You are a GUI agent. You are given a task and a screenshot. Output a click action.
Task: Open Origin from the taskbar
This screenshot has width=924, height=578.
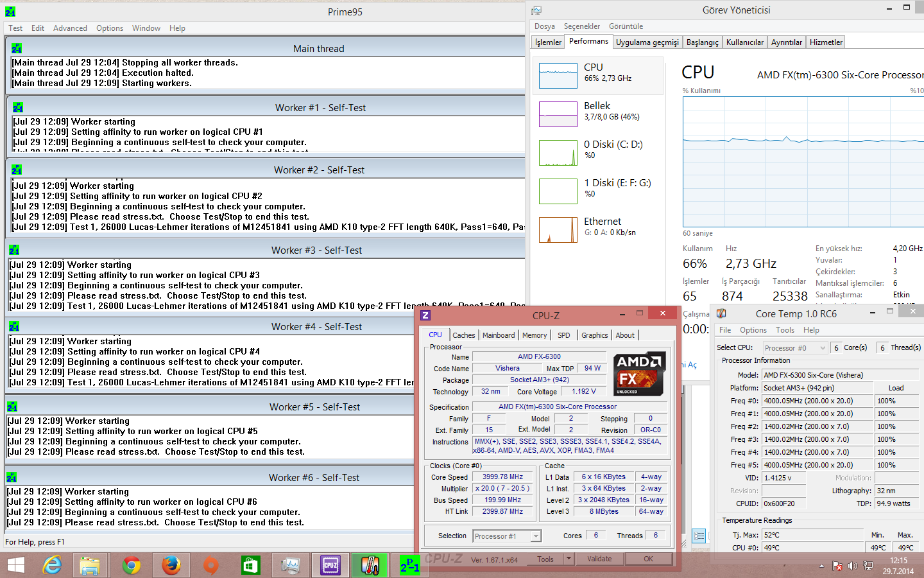pos(210,565)
